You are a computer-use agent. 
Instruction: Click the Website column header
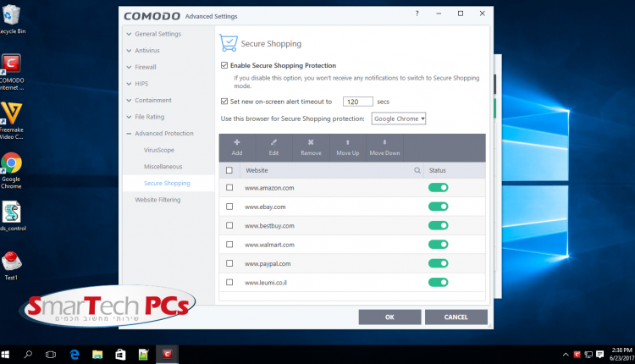click(257, 170)
